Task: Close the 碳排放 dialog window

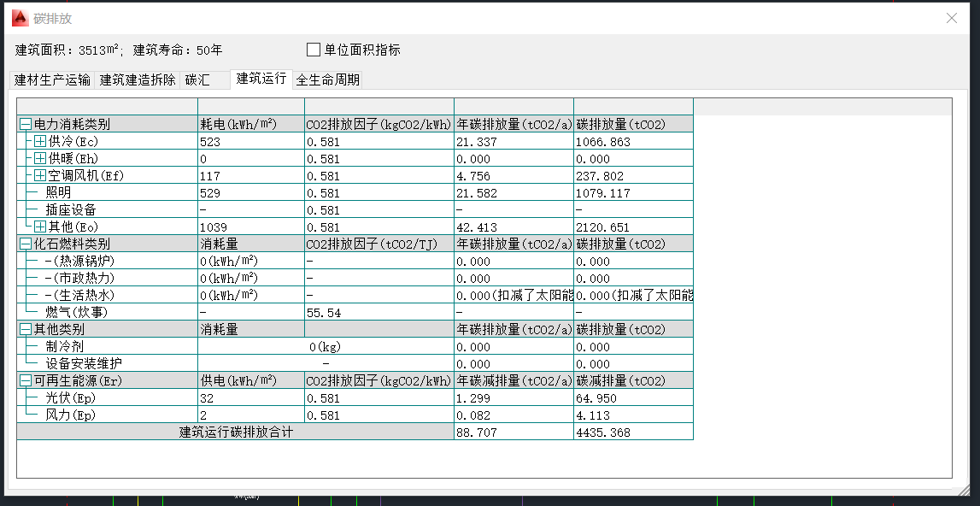Action: coord(952,18)
